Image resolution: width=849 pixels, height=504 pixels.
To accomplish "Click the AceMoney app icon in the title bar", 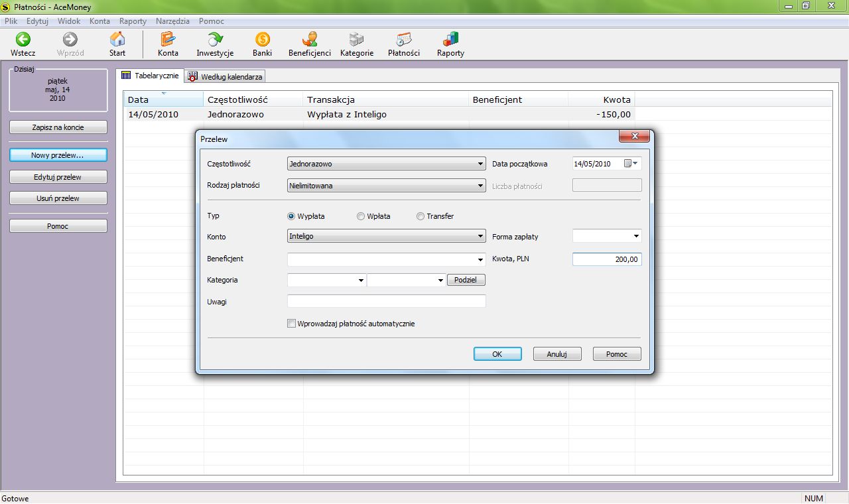I will (6, 6).
